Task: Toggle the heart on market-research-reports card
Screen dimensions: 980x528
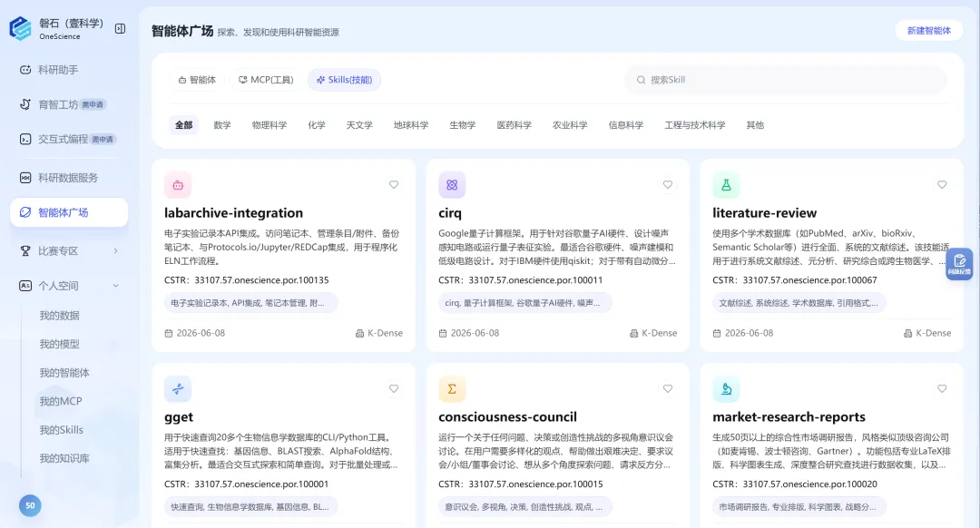Action: (x=942, y=388)
